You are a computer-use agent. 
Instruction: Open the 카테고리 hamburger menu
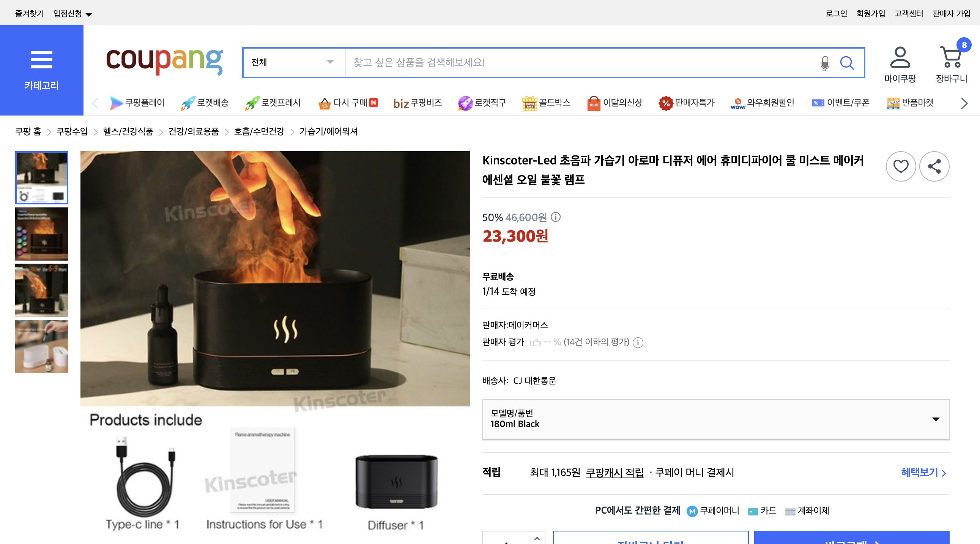(x=42, y=60)
